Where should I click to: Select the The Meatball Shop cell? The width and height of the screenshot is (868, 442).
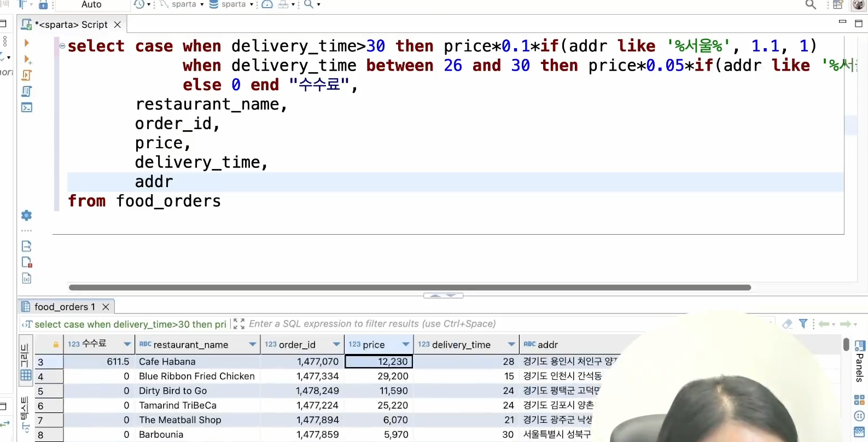coord(198,420)
